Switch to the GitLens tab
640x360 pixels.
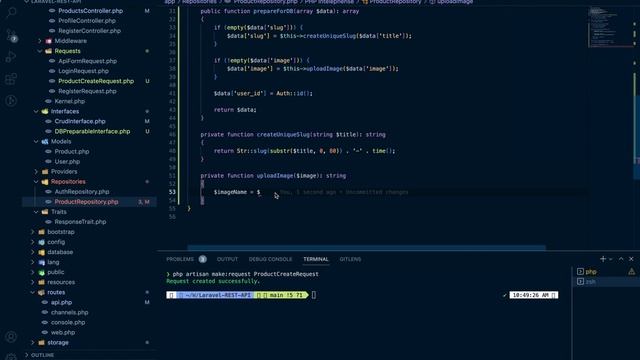pyautogui.click(x=350, y=259)
